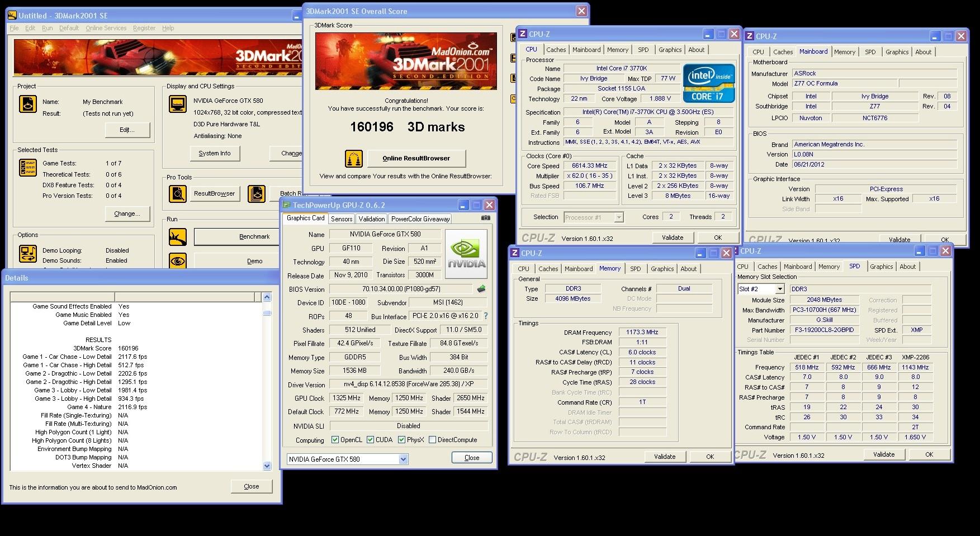Click CPU-Z icon in SPD window title
The height and width of the screenshot is (536, 980).
tap(736, 251)
